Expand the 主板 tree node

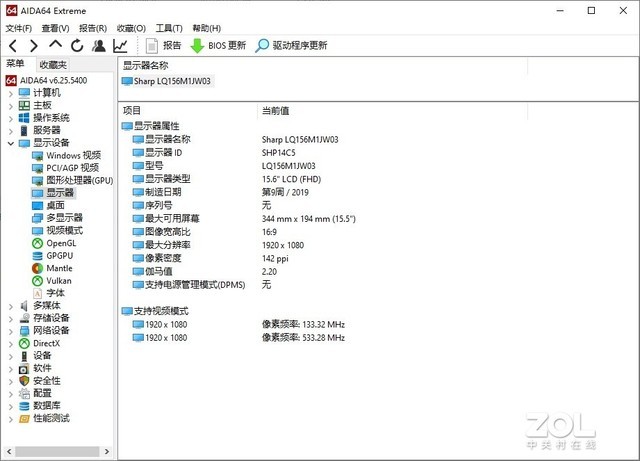point(11,106)
